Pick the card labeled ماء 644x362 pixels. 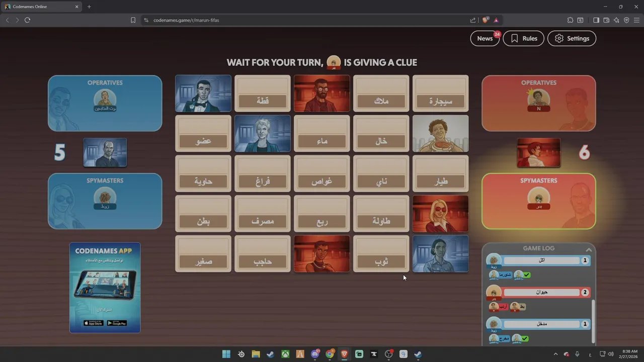pos(322,133)
